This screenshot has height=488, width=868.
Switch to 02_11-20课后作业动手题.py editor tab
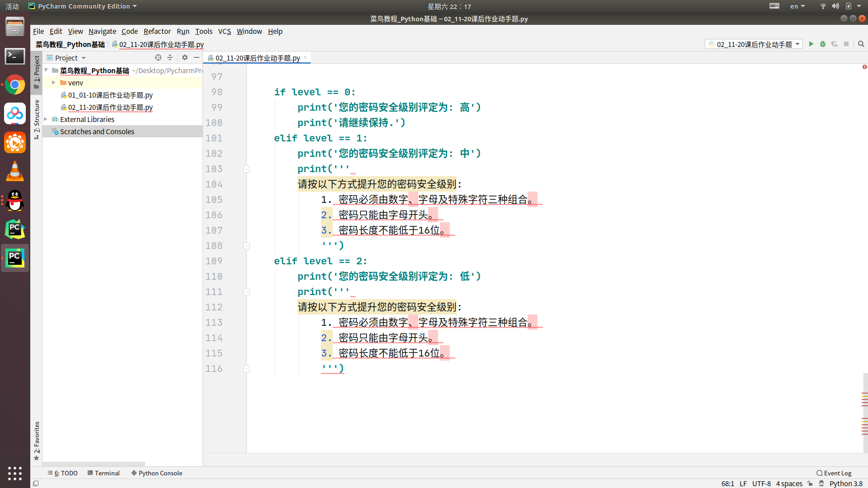pos(257,58)
